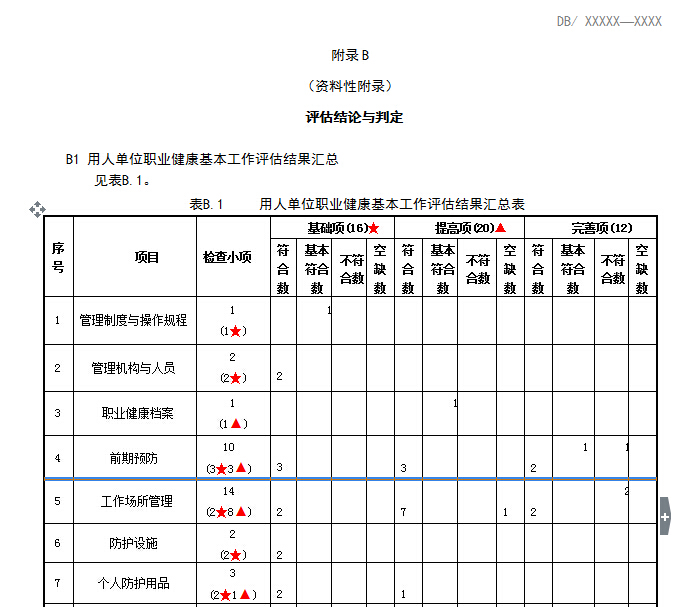Click the 个人防护用品 cell
The height and width of the screenshot is (607, 700).
tap(134, 583)
